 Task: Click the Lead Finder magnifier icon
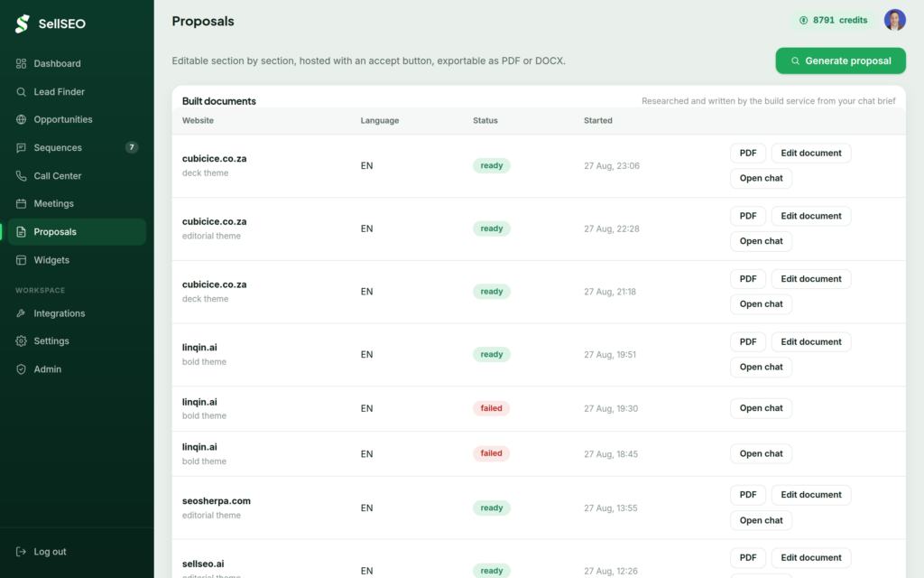coord(22,92)
